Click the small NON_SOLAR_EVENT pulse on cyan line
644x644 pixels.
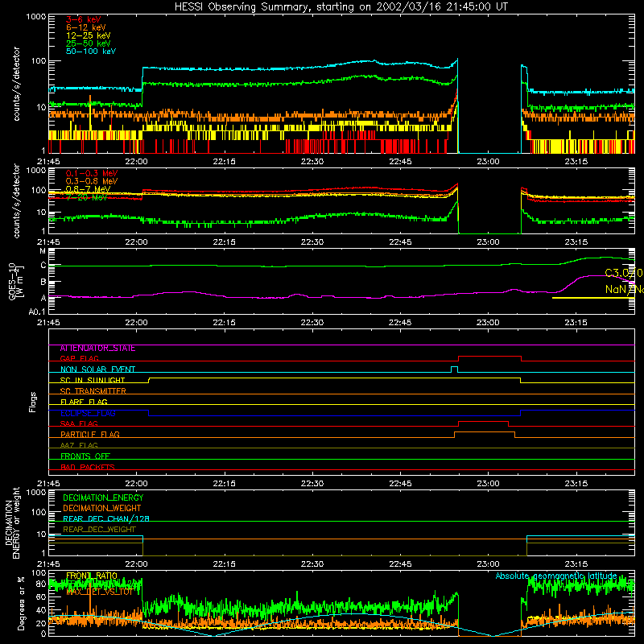[x=454, y=367]
